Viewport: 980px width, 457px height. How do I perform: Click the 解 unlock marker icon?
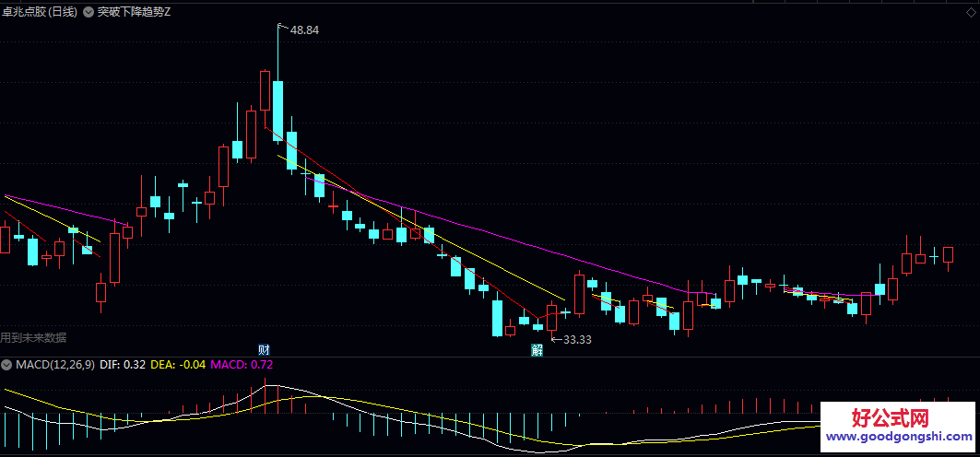[536, 350]
